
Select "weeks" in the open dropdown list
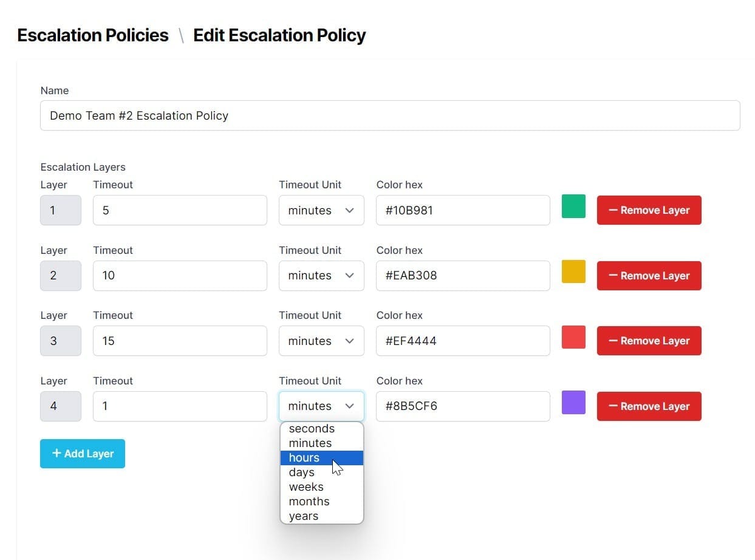click(306, 487)
